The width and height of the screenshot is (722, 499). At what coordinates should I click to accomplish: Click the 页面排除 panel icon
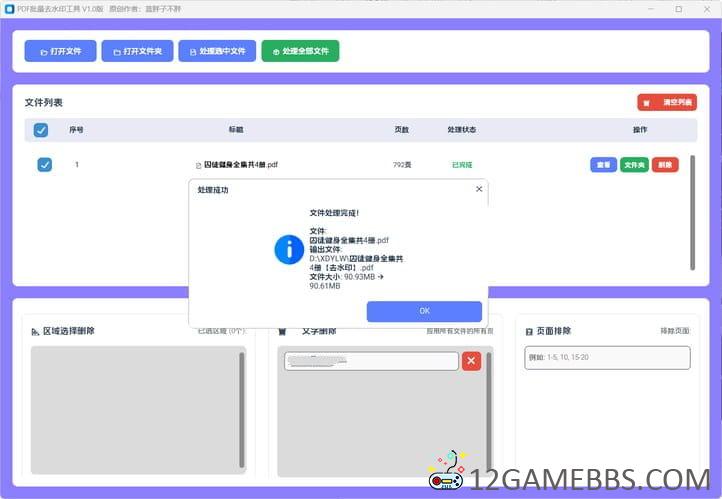(x=529, y=331)
